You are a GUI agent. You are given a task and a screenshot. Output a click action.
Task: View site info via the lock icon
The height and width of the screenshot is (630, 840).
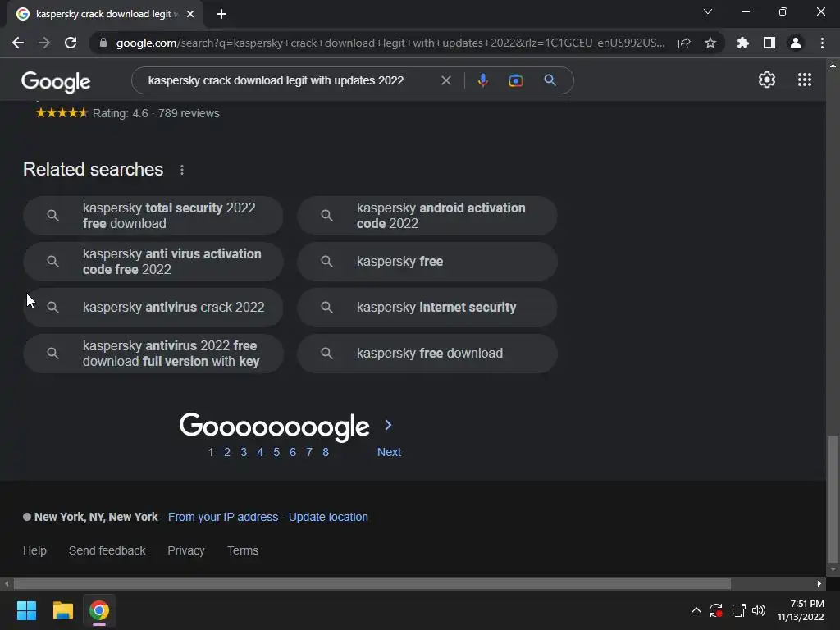tap(103, 43)
